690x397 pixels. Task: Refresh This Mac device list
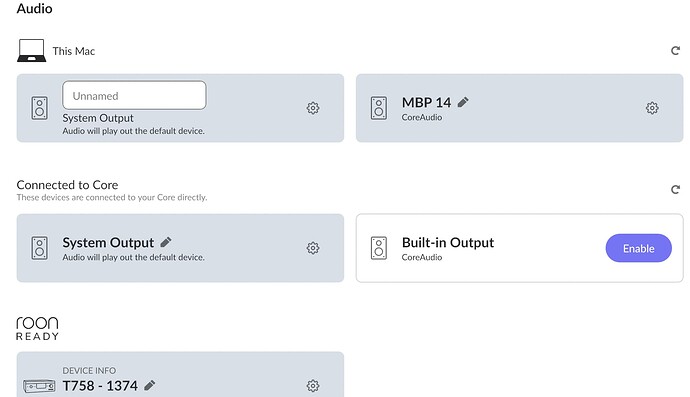675,51
